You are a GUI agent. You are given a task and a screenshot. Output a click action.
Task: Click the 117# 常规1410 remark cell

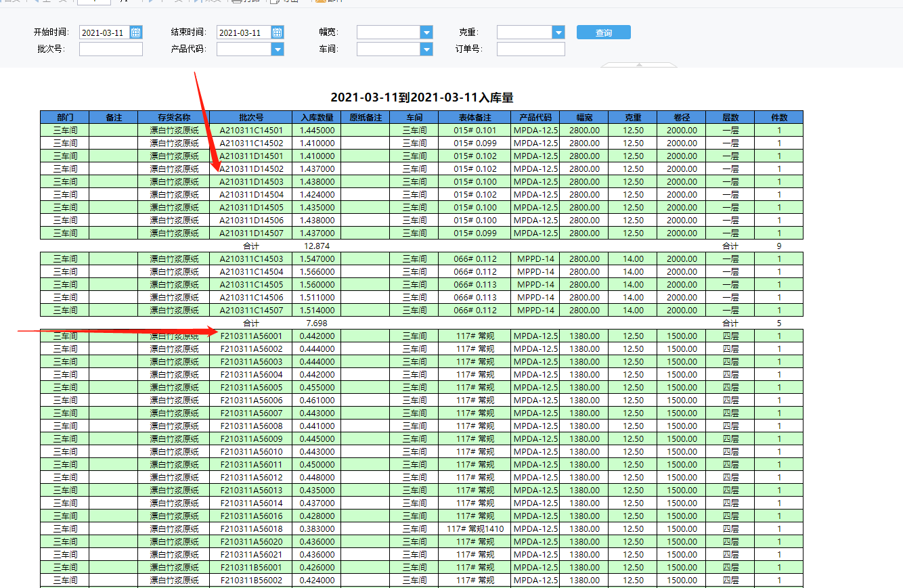[475, 528]
